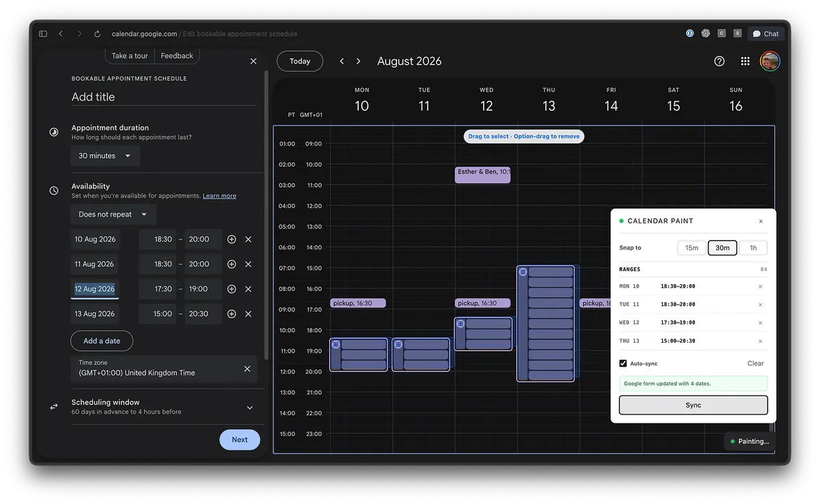This screenshot has width=820, height=504.
Task: Select the 10 Aug 2026 date field
Action: pos(96,240)
